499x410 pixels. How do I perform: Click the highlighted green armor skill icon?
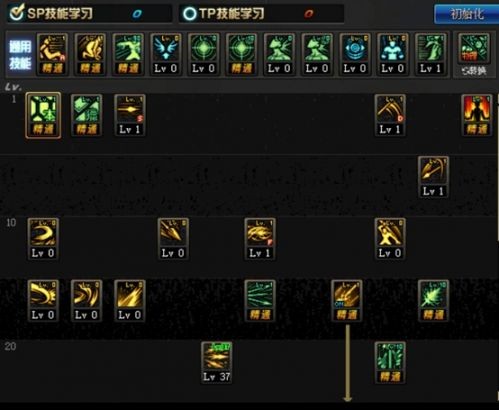43,115
